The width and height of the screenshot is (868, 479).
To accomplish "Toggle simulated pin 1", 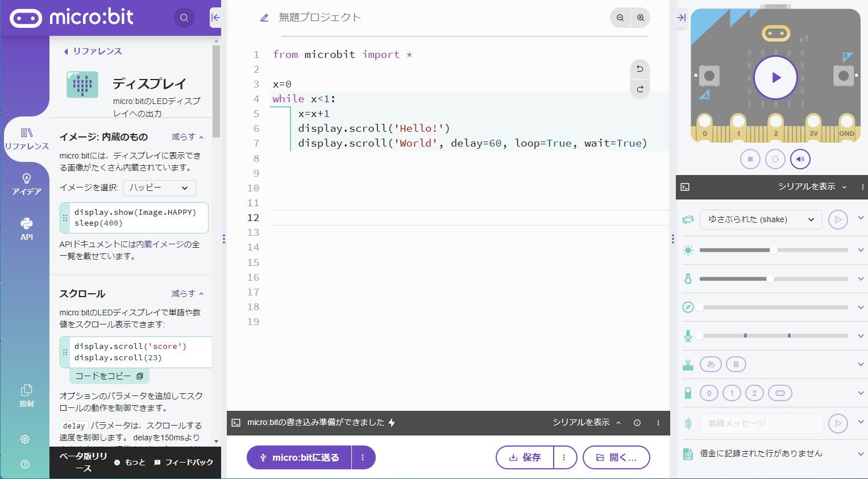I will pos(732,393).
